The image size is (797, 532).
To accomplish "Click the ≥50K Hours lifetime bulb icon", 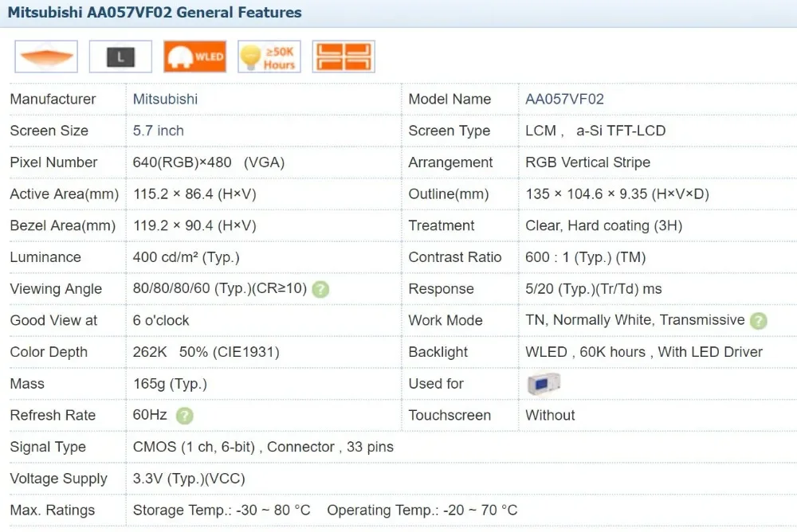I will tap(269, 57).
